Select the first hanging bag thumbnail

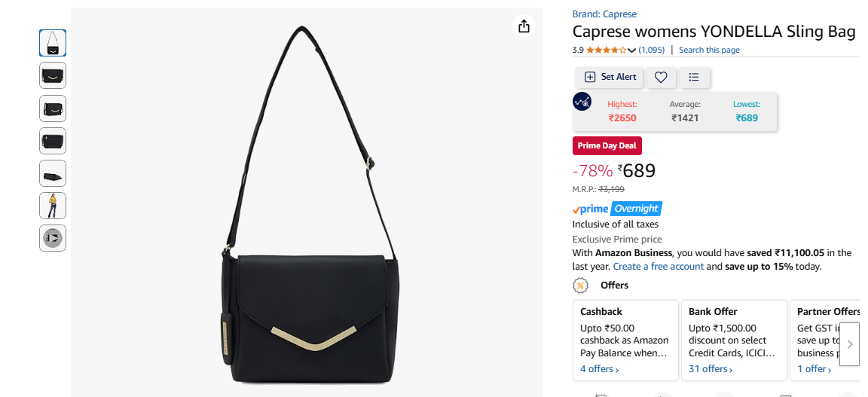[53, 43]
